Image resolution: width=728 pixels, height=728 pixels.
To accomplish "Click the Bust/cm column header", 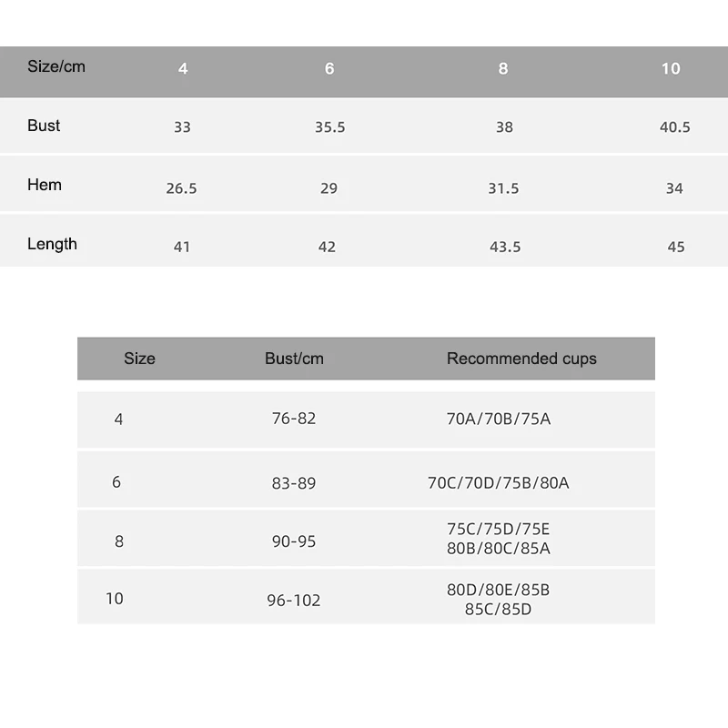I will click(x=294, y=359).
